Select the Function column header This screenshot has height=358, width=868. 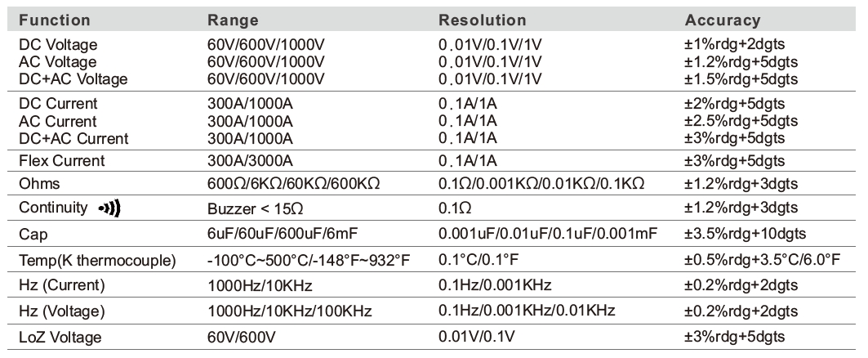coord(54,20)
